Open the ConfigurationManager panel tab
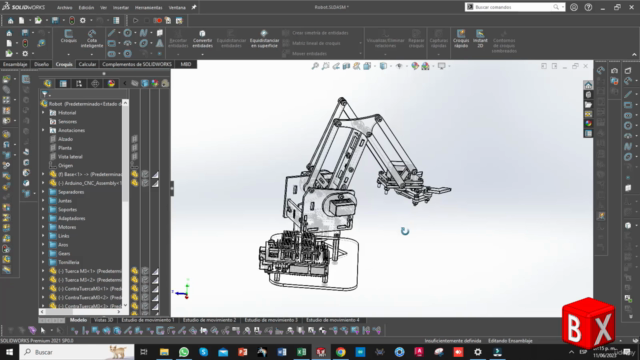This screenshot has height=360, width=640. click(79, 84)
